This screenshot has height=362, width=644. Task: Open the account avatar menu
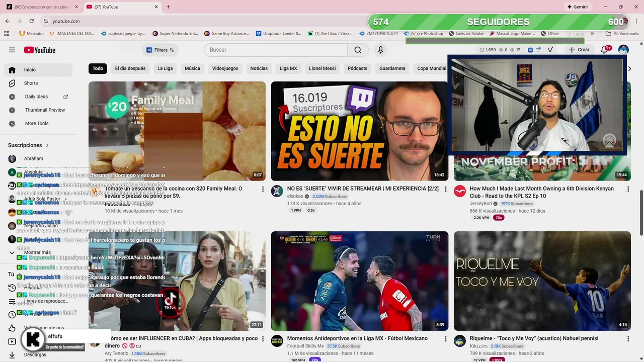pos(623,50)
